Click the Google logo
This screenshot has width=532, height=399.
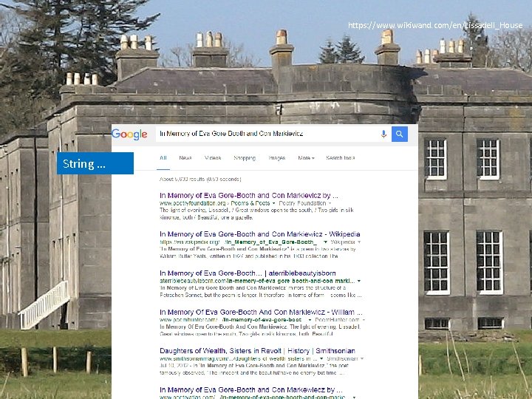click(x=129, y=134)
